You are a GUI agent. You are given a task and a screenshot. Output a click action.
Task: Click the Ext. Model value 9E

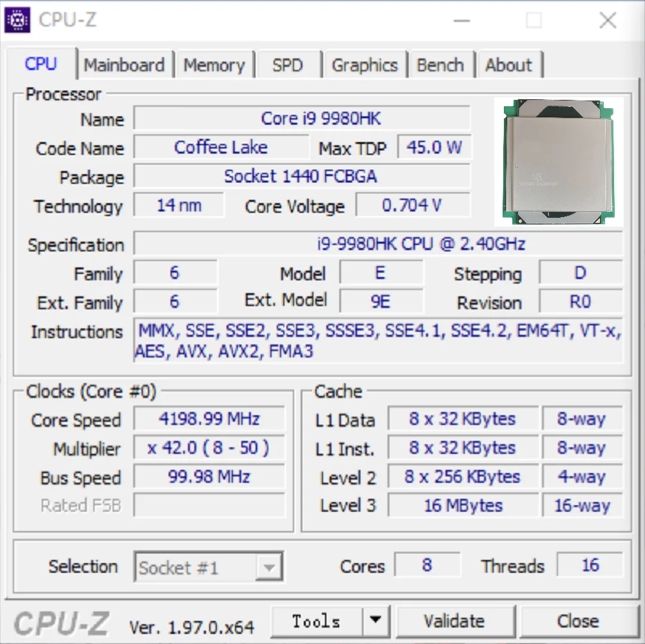[x=381, y=301]
